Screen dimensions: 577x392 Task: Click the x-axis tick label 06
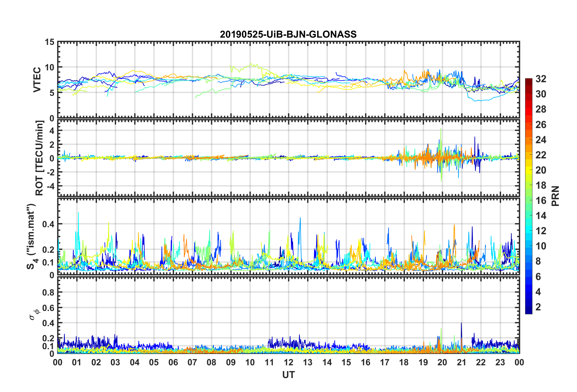tap(173, 363)
